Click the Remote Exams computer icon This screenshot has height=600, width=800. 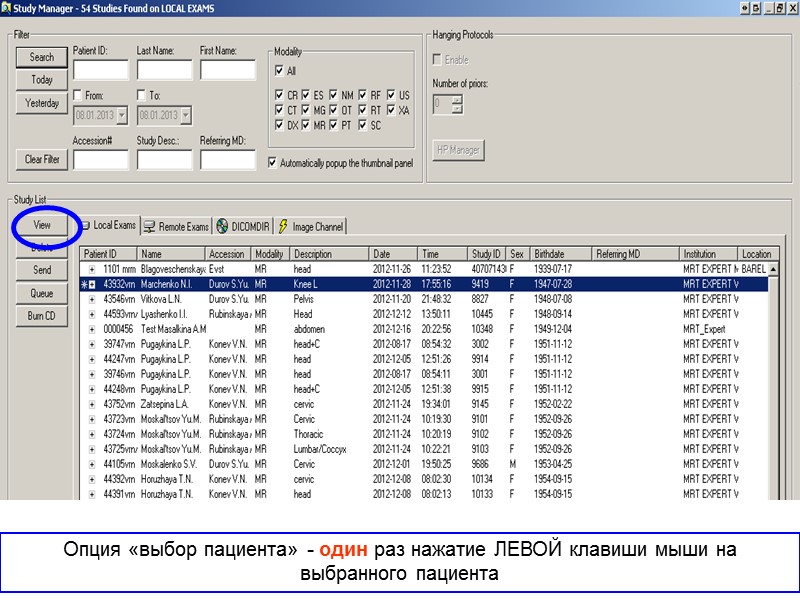pyautogui.click(x=149, y=227)
